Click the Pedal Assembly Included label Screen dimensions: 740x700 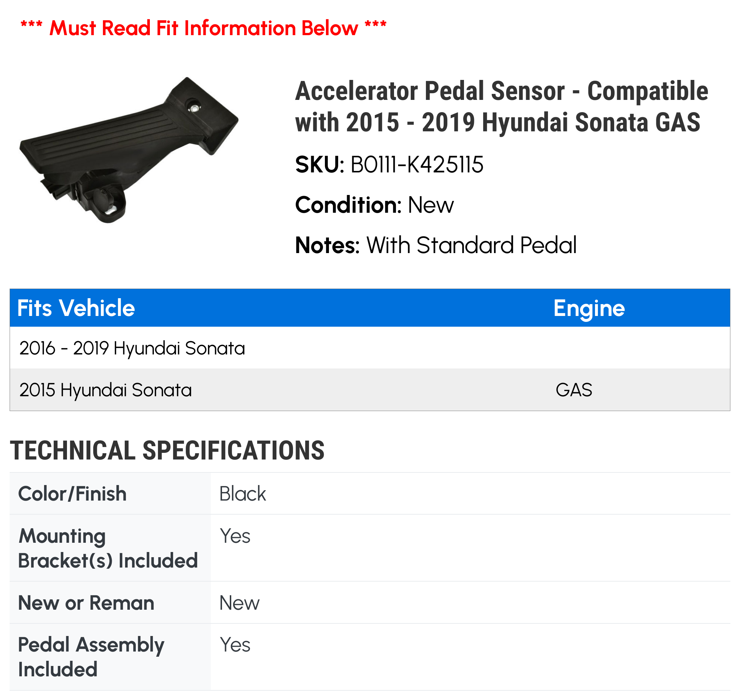tap(91, 657)
